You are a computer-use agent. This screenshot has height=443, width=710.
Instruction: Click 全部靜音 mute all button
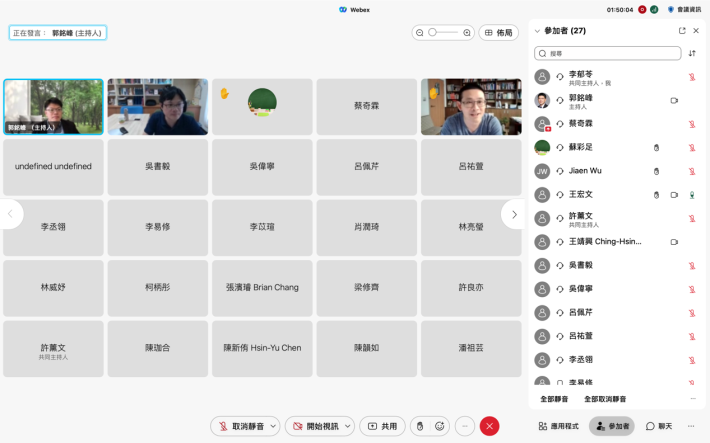coord(554,399)
